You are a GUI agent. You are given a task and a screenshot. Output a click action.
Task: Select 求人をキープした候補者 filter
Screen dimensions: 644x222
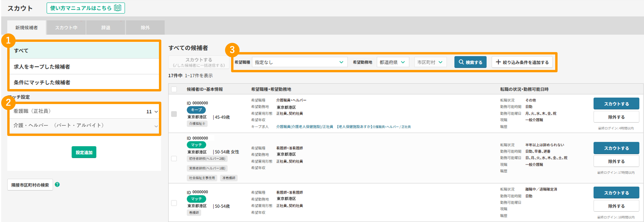tap(42, 67)
